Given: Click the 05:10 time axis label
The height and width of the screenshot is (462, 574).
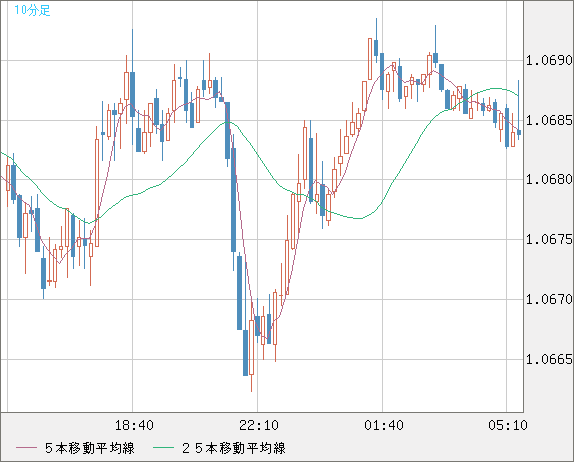Looking at the screenshot, I should point(508,425).
